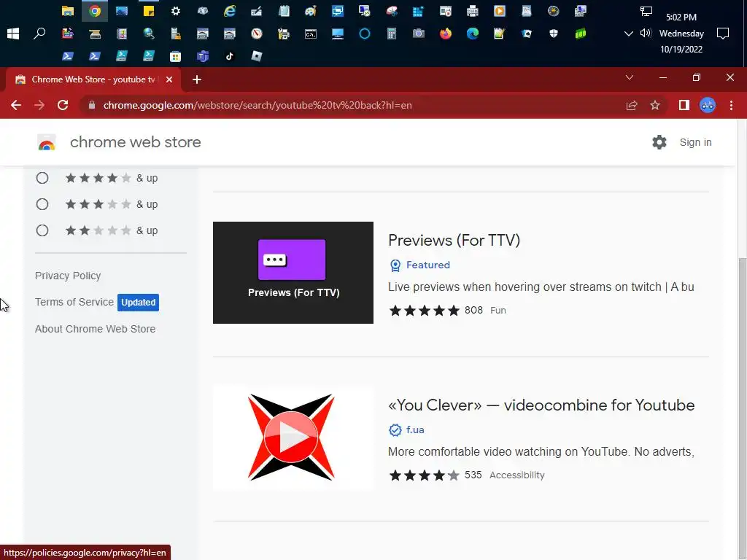Sign in to the Chrome Web Store
Viewport: 747px width, 560px height.
695,142
